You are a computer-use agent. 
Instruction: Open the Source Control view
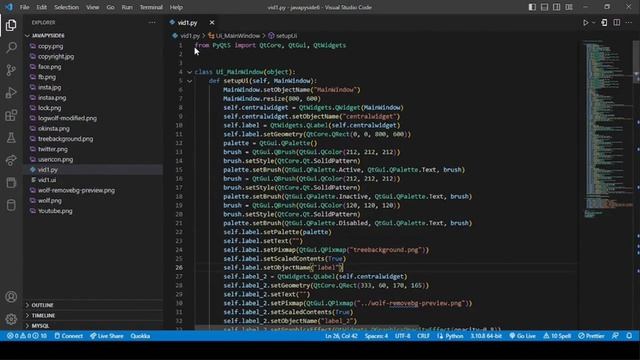[x=11, y=70]
